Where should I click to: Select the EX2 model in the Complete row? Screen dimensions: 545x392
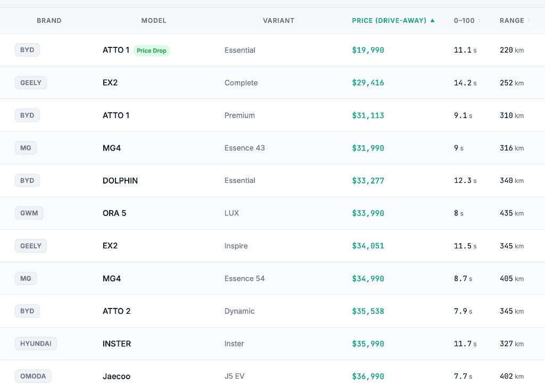(x=110, y=82)
